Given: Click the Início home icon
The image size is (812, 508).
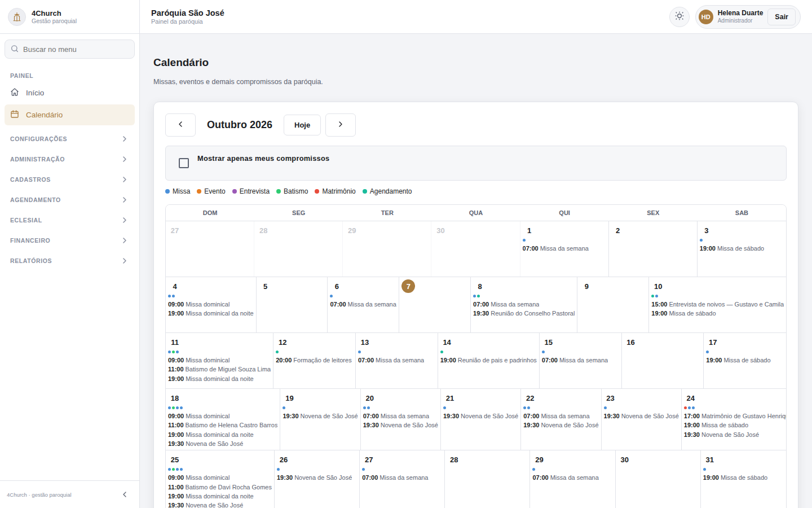Looking at the screenshot, I should coord(15,92).
